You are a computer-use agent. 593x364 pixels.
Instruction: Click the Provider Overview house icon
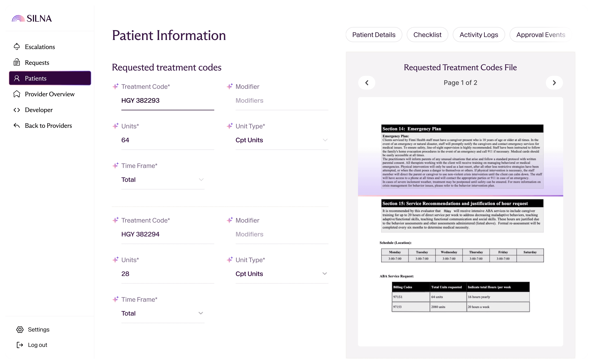tap(17, 94)
